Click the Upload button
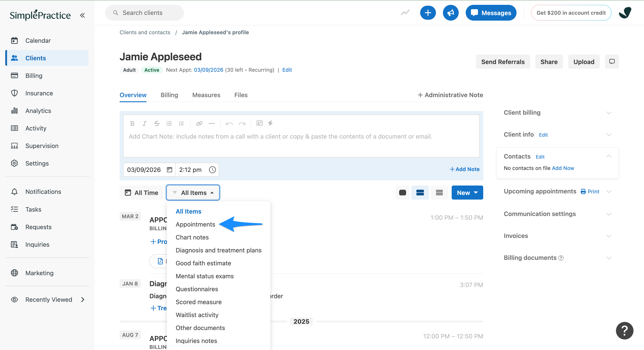The width and height of the screenshot is (644, 350). coord(584,62)
